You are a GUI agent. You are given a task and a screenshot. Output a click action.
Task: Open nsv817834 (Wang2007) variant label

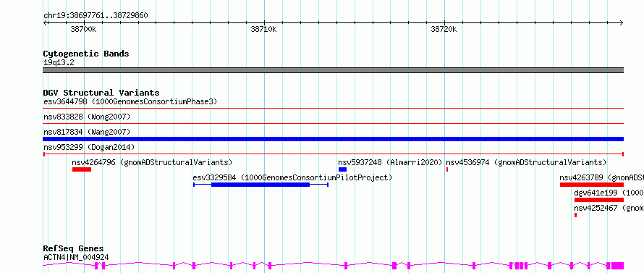point(87,132)
